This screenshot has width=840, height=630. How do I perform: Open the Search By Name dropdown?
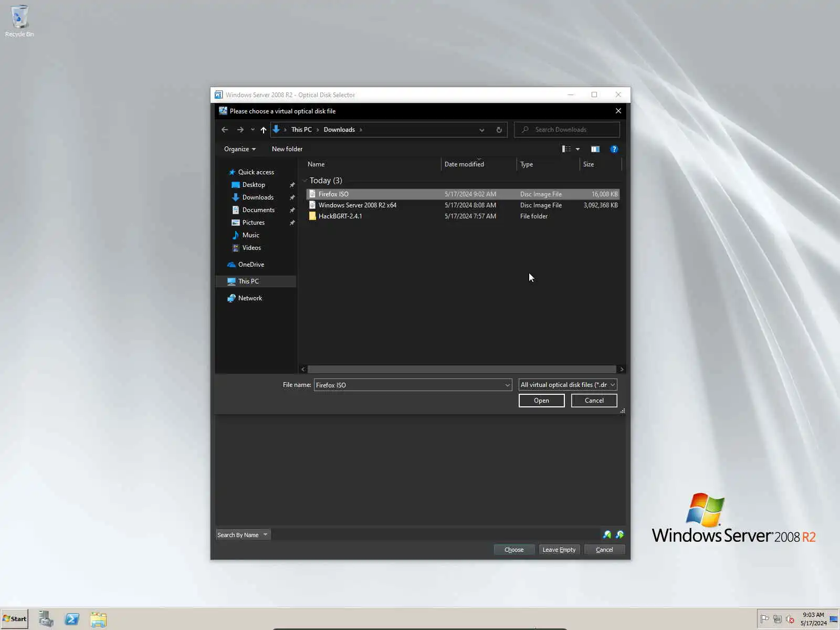(243, 535)
